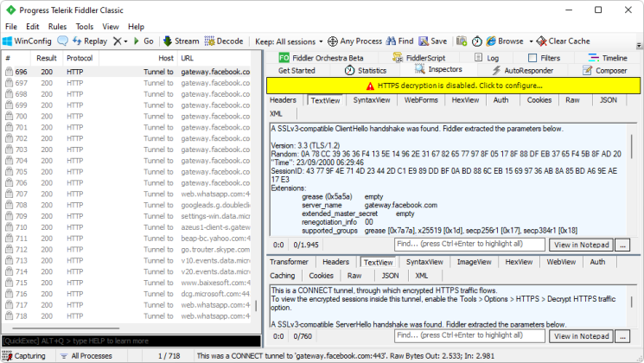The width and height of the screenshot is (644, 363).
Task: Focus the response Find text field
Action: pyautogui.click(x=469, y=335)
